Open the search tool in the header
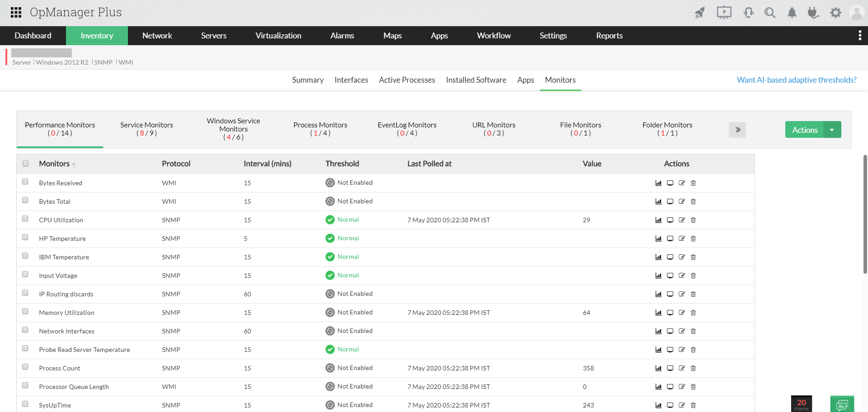 click(x=770, y=13)
